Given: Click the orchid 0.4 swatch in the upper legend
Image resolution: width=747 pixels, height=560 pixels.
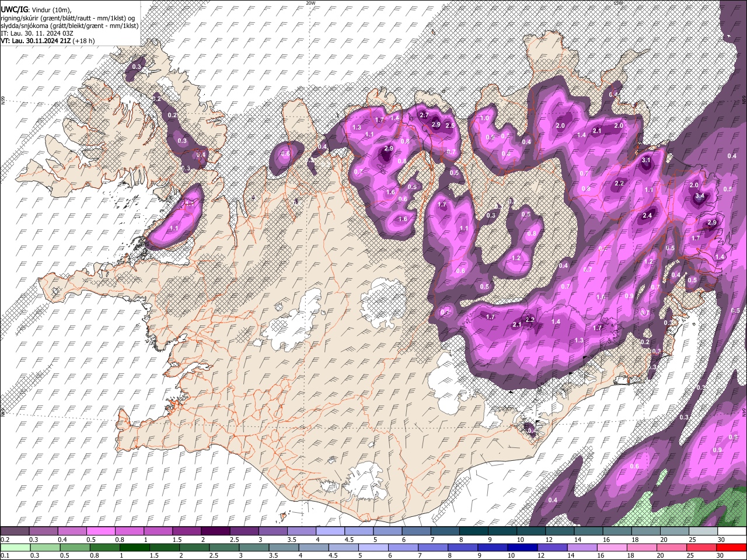Looking at the screenshot, I should coord(72,531).
